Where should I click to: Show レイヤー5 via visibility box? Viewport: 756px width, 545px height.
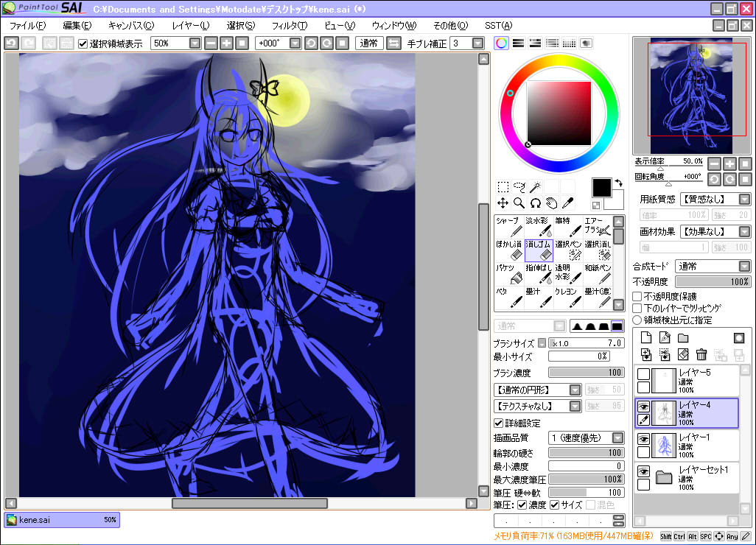[644, 374]
